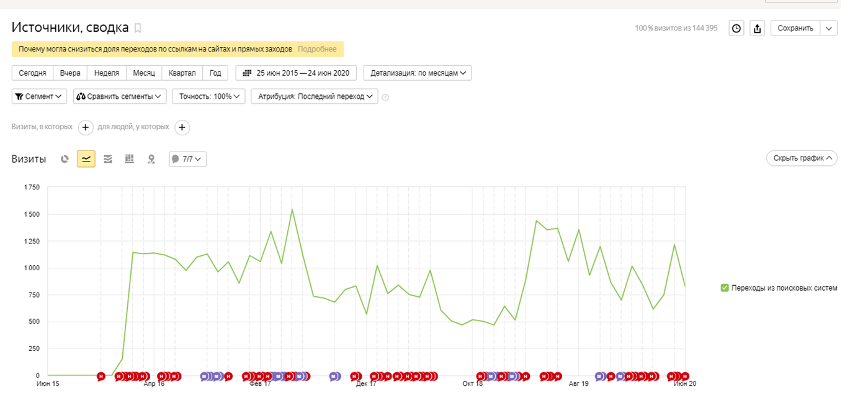
Task: Add condition for Визиты, в которых
Action: point(86,127)
